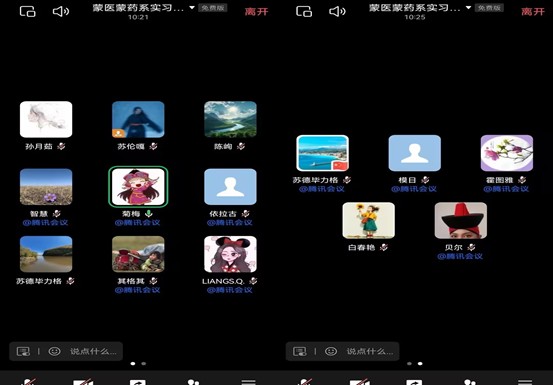This screenshot has height=385, width=553.
Task: Toggle the speaker icon in 10:21 screen
Action: click(x=61, y=12)
